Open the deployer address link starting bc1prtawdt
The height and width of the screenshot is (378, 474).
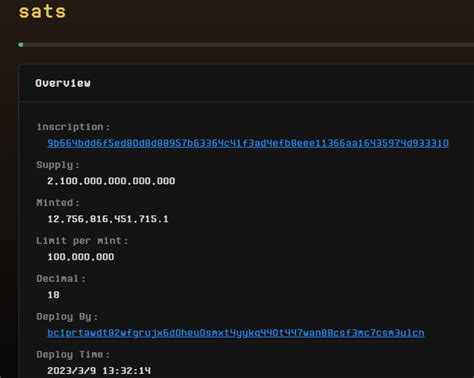(x=236, y=333)
